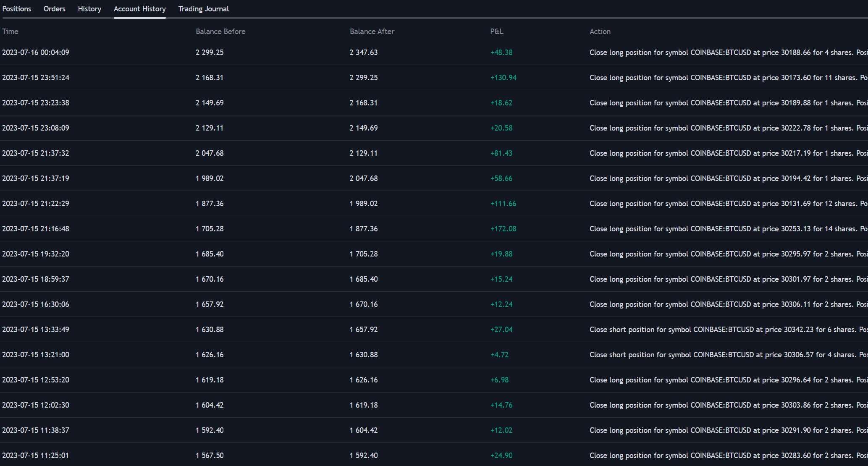Click the balance after value 1 630.88
The height and width of the screenshot is (466, 868).
point(363,355)
